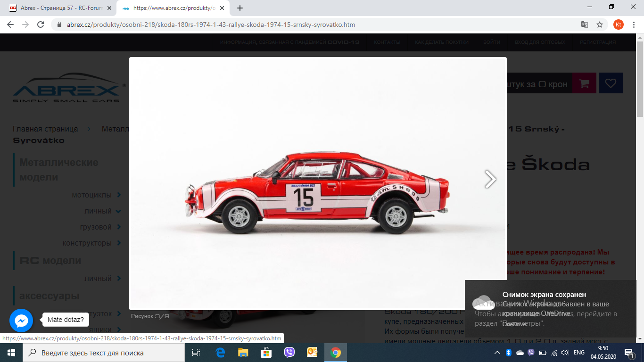Open the COVID-19 information link
Viewport: 644px width, 362px height.
coord(289,42)
